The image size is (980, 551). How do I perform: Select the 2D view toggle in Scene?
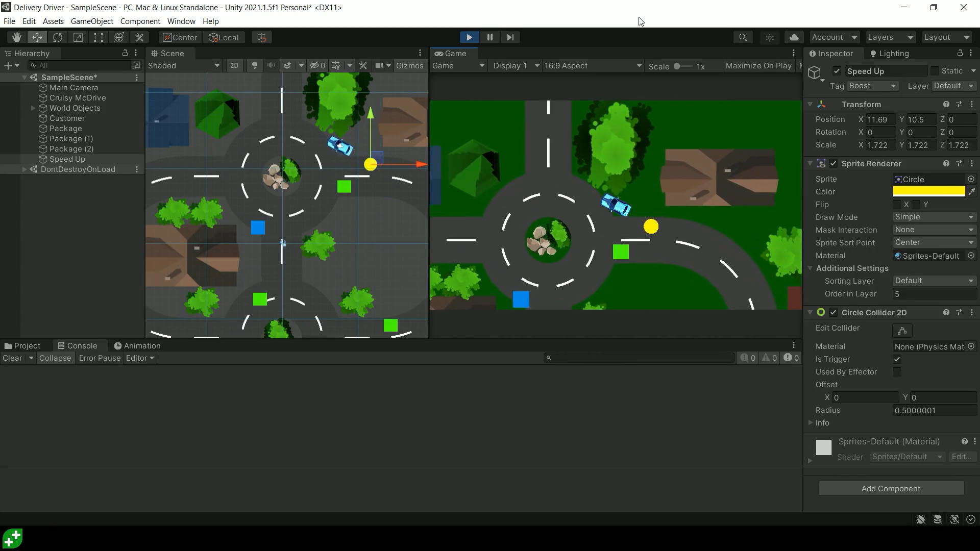click(234, 65)
